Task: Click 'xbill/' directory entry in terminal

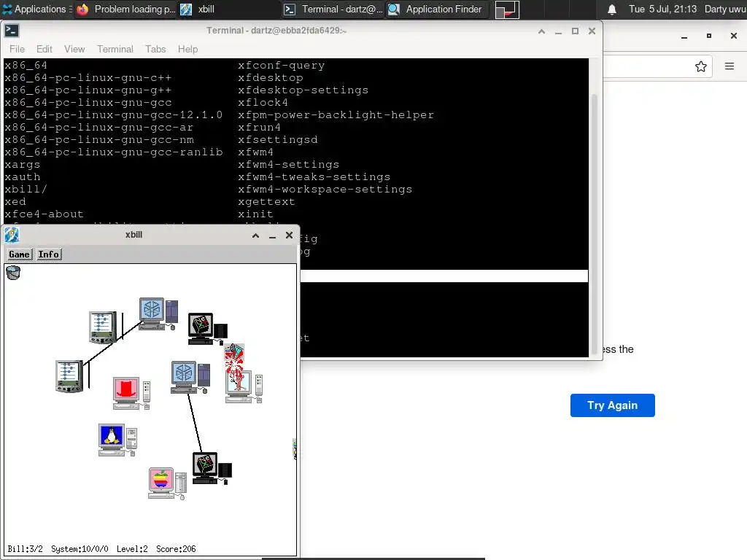Action: pyautogui.click(x=26, y=189)
